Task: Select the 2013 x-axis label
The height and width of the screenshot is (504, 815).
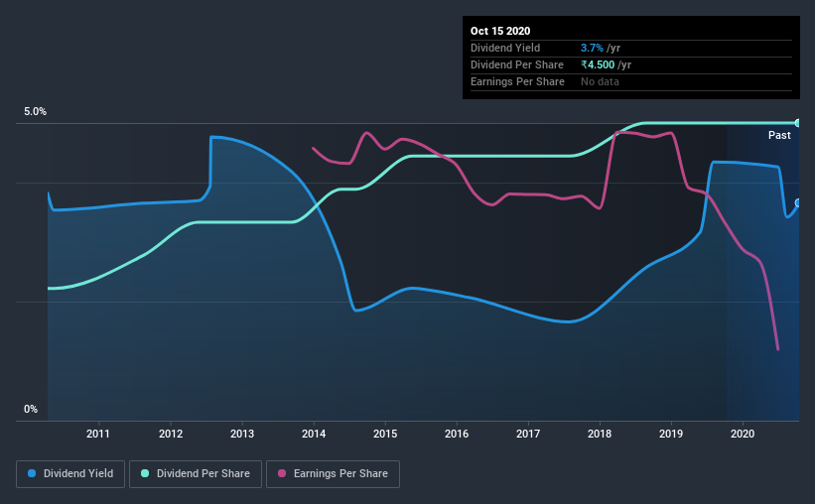Action: (x=242, y=434)
